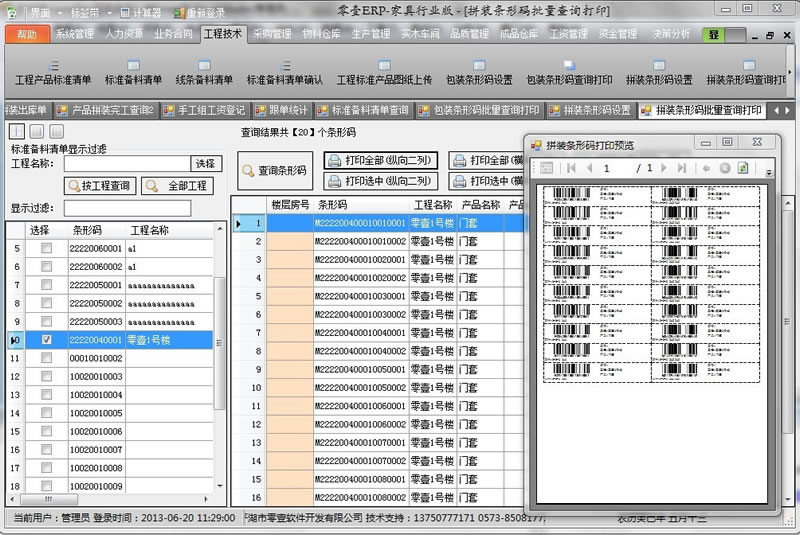Click right edge vertical scrollbar thumb
This screenshot has height=535, width=800.
(787, 321)
